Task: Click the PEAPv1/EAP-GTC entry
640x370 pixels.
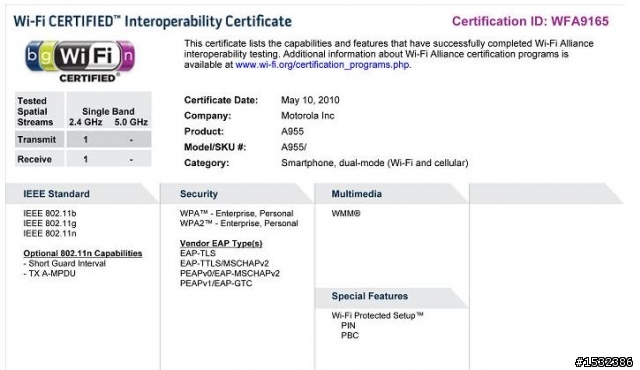Action: tap(216, 284)
